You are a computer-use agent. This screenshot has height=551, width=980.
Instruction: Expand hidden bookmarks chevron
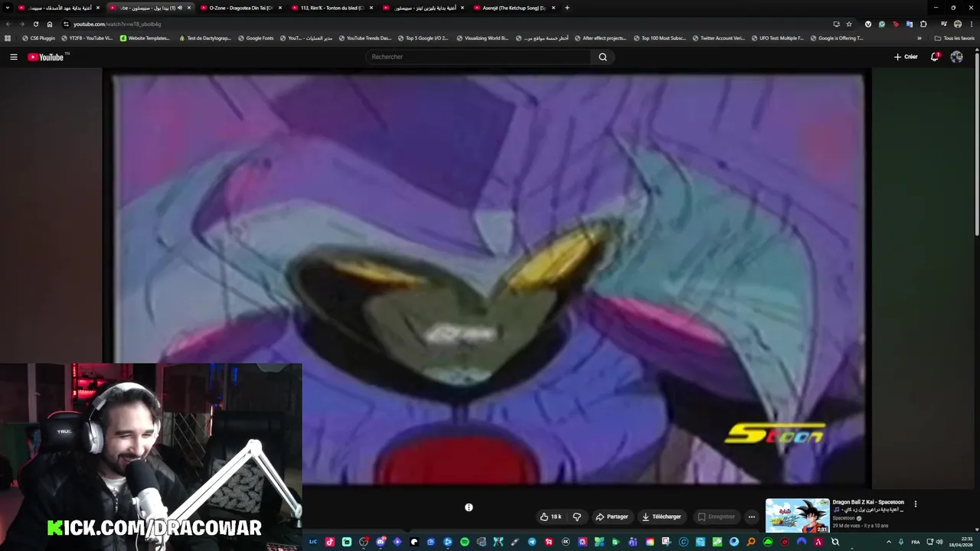point(920,37)
